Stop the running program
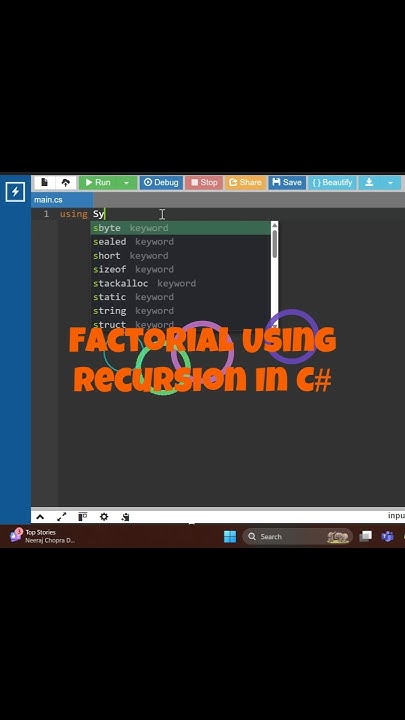This screenshot has width=405, height=720. pos(204,182)
